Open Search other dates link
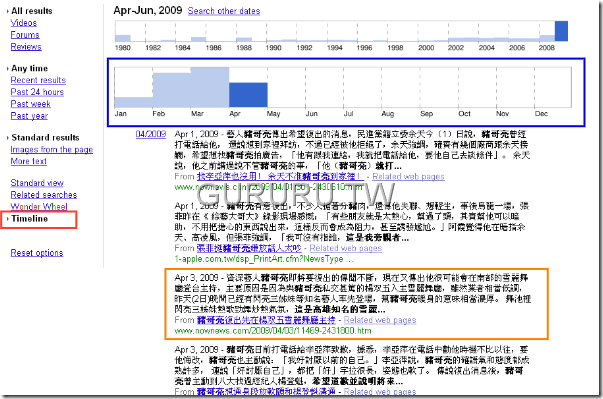This screenshot has width=603, height=399. [x=224, y=11]
